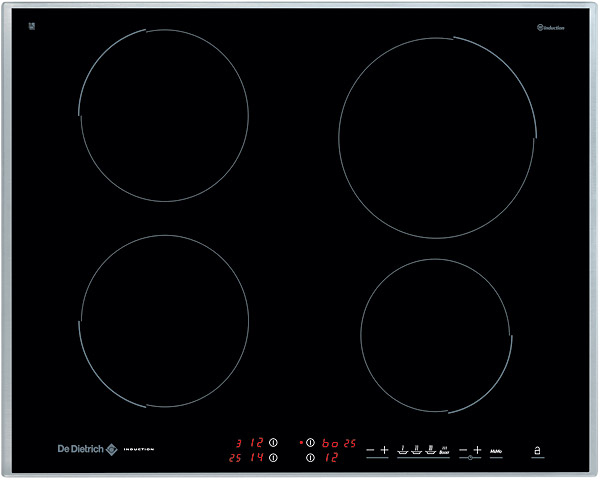
Task: Tap the timer minus key
Action: 464,451
